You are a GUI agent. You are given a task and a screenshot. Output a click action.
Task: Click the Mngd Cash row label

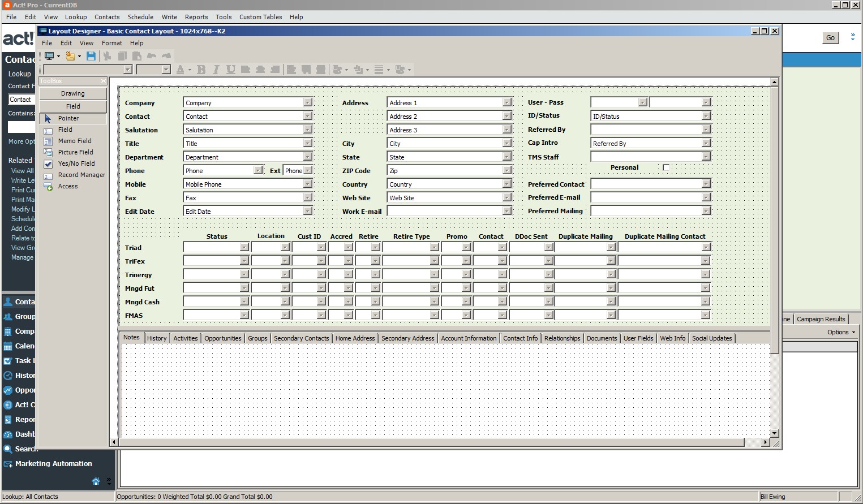coord(142,302)
